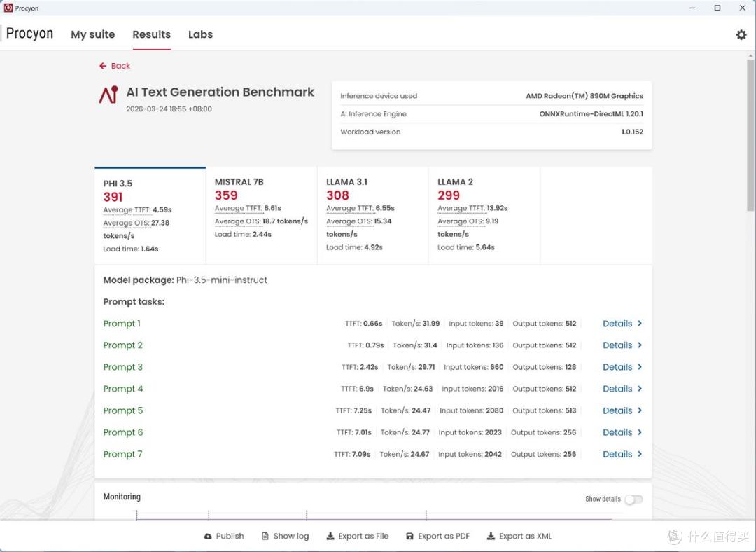Click Average OTS label under LLAMA 2
The height and width of the screenshot is (552, 756).
[461, 221]
